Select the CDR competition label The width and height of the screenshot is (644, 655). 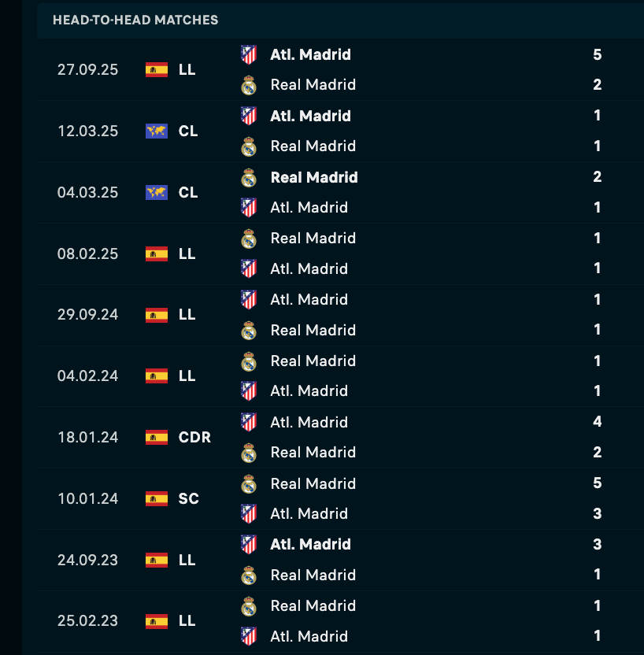194,437
